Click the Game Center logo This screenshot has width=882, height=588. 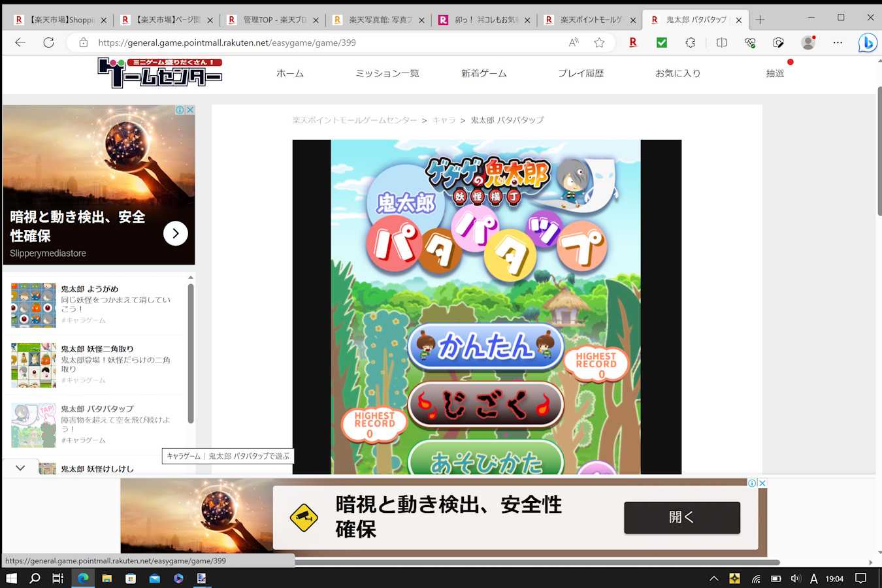tap(160, 73)
